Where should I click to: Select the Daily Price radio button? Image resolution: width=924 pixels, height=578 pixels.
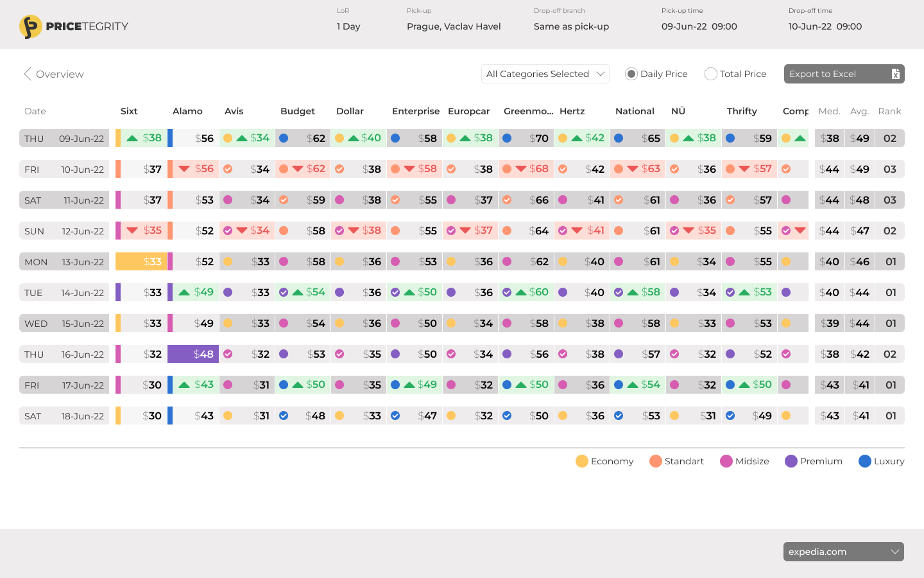631,74
